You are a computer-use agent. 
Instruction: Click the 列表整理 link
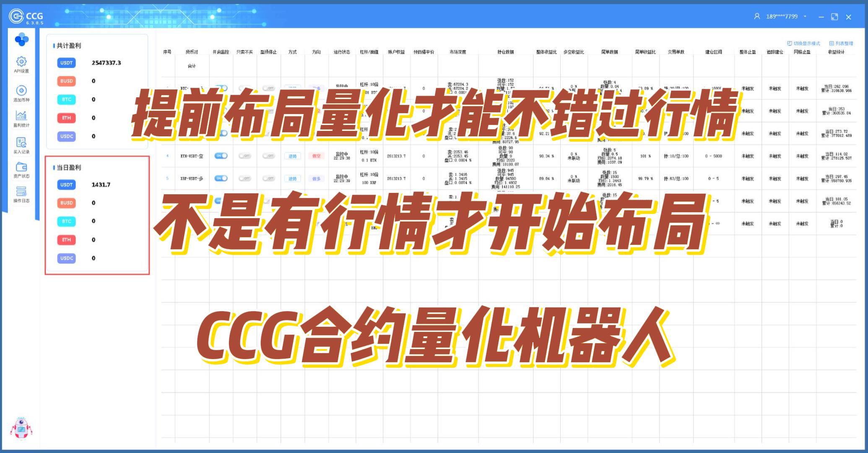click(x=841, y=44)
